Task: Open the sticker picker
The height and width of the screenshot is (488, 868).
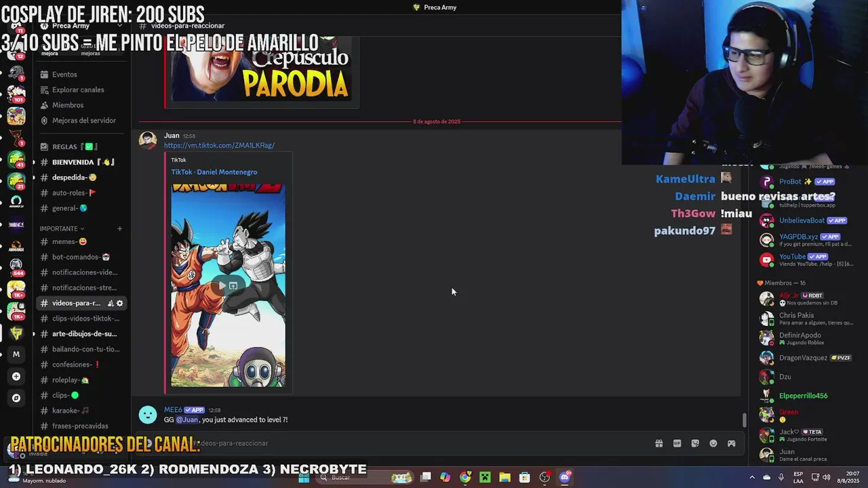Action: 695,443
